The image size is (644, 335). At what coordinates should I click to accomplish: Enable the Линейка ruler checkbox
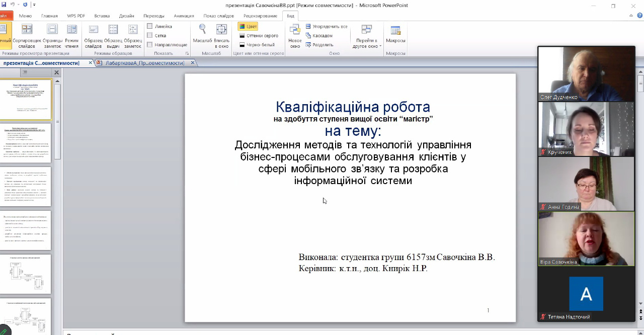click(150, 26)
